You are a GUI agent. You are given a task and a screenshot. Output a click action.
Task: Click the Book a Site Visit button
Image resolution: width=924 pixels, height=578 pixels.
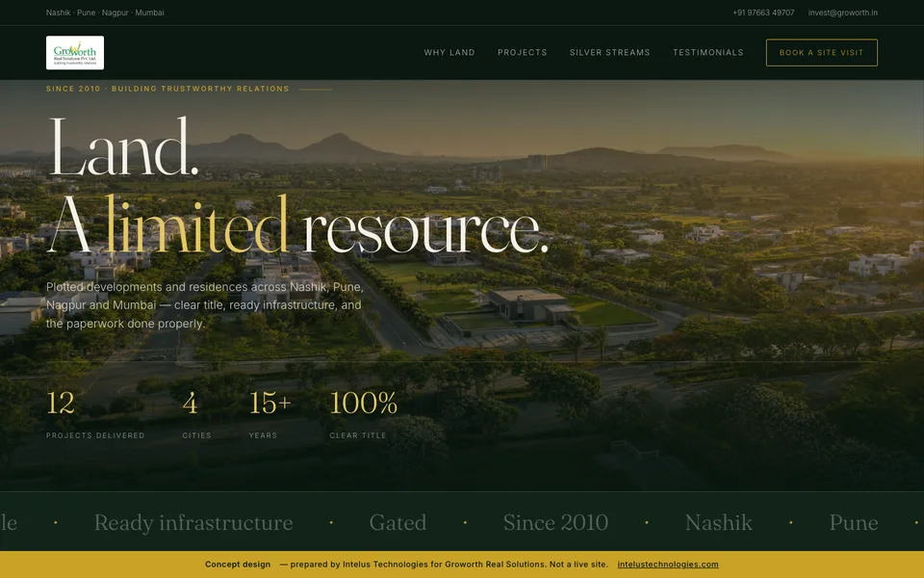click(821, 52)
